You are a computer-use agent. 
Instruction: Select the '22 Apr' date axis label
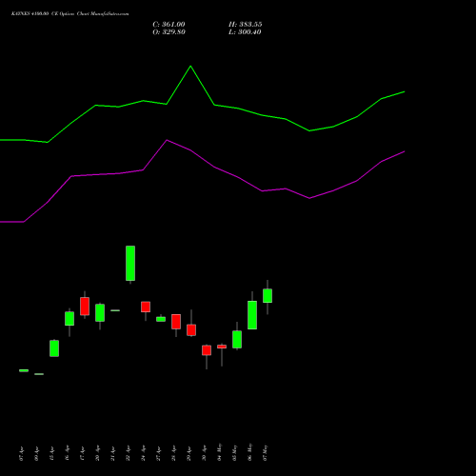coord(128,453)
